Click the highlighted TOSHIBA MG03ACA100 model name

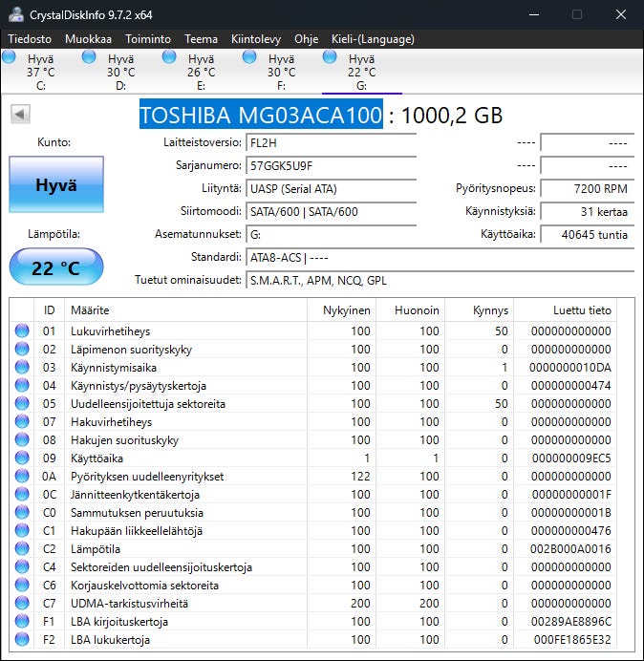pos(261,116)
